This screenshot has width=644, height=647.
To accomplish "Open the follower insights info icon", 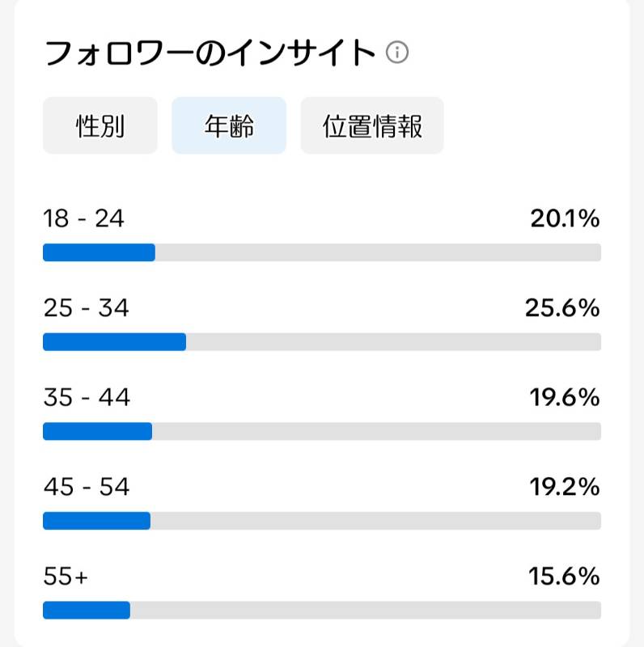I will [397, 53].
